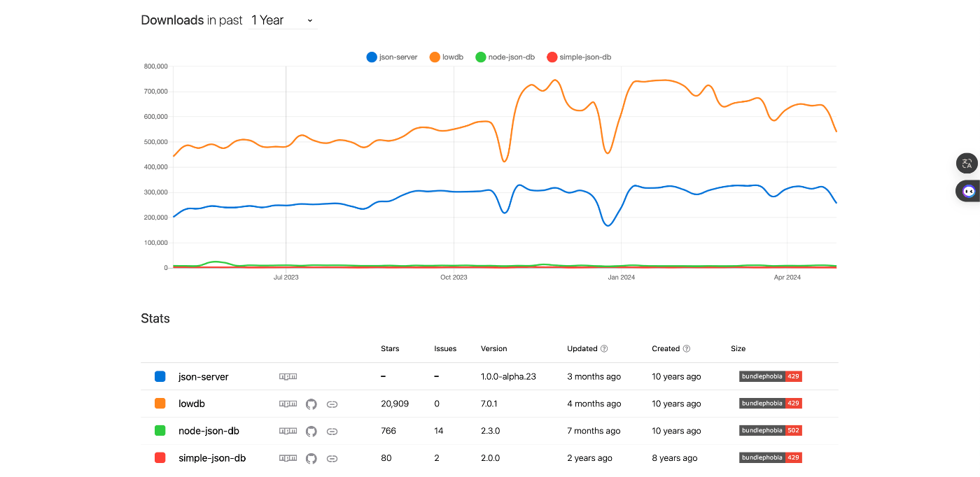Click the Jan 2024 axis label
Viewport: 980px width, 477px height.
[x=622, y=278]
